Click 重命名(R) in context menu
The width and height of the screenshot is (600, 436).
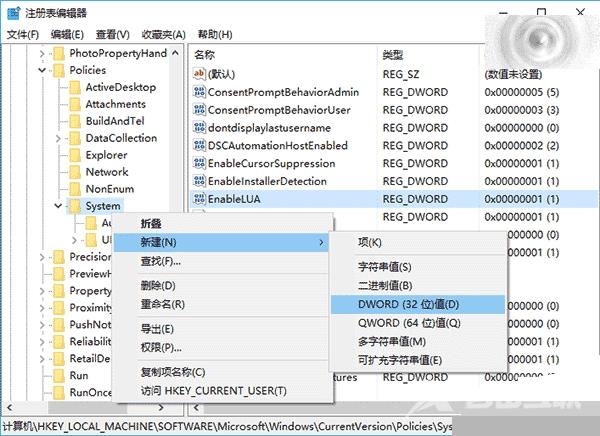coord(162,304)
